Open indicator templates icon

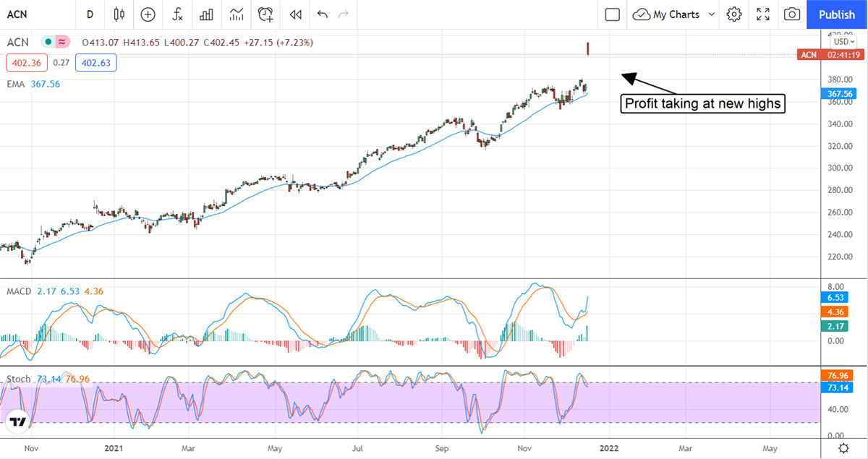[x=236, y=14]
